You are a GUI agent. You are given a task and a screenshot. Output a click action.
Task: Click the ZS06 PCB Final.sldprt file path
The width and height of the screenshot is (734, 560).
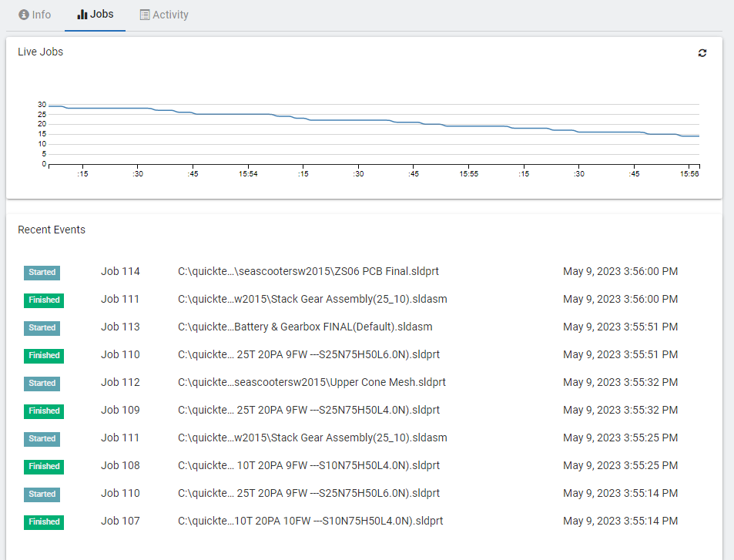click(308, 271)
